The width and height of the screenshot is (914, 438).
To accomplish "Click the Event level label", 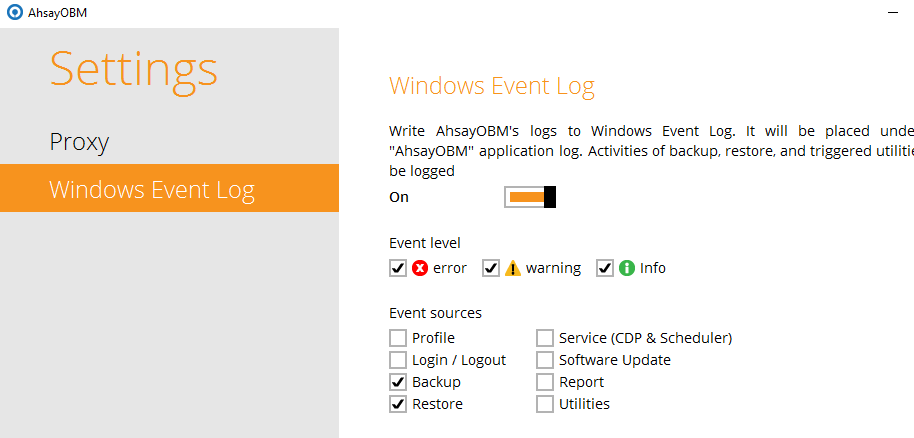I will pyautogui.click(x=424, y=243).
